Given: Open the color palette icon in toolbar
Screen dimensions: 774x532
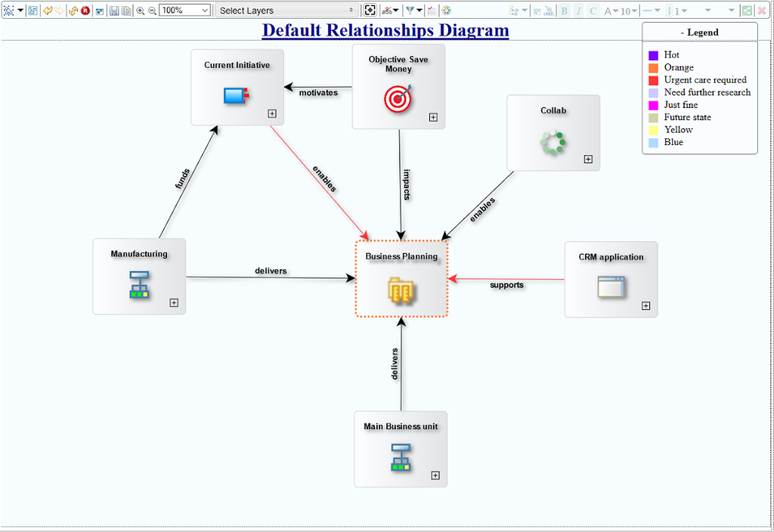Looking at the screenshot, I should point(447,11).
